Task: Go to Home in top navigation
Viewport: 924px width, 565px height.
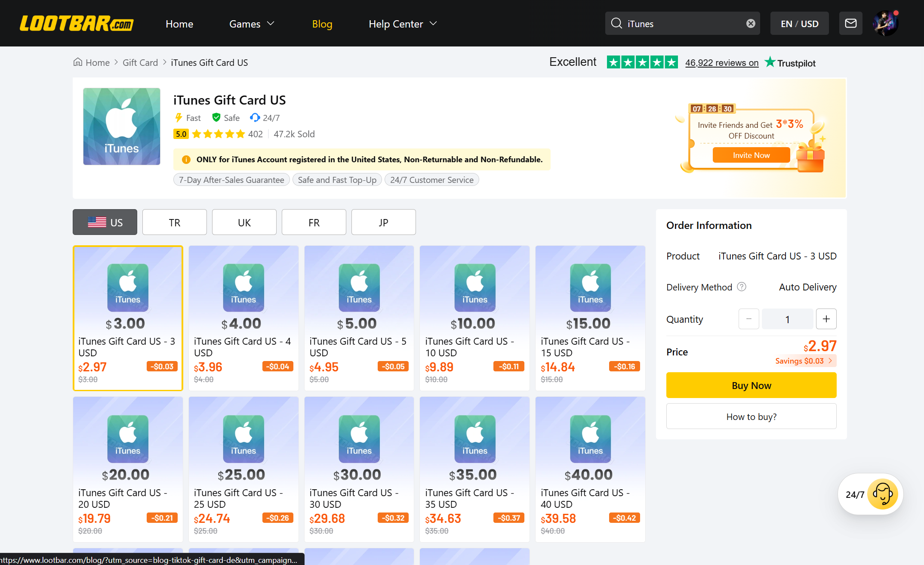Action: tap(179, 24)
